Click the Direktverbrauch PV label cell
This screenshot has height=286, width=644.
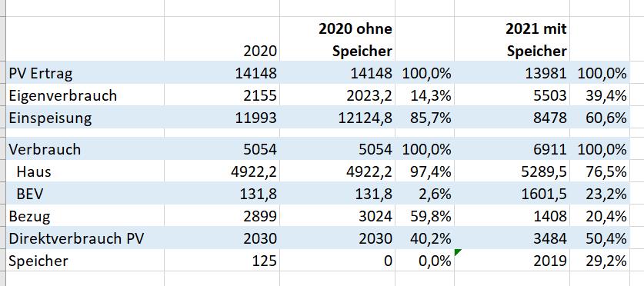click(x=85, y=238)
